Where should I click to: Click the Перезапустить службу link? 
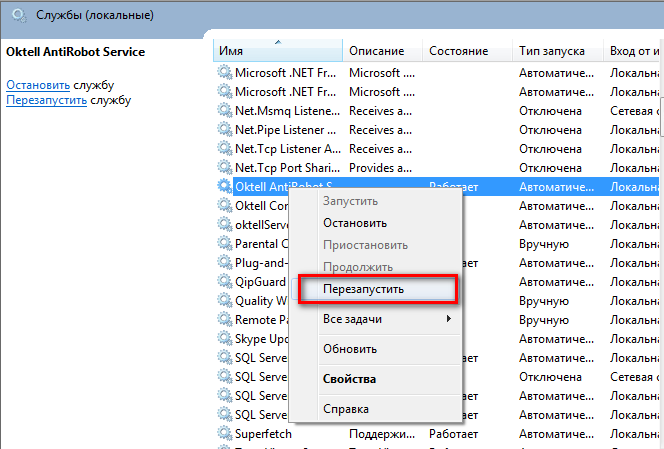point(46,100)
